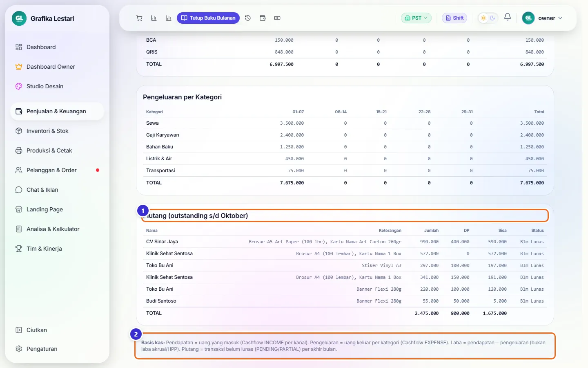Image resolution: width=588 pixels, height=368 pixels.
Task: Click the trophy icon for Tim & Kinerja
Action: [x=19, y=249]
